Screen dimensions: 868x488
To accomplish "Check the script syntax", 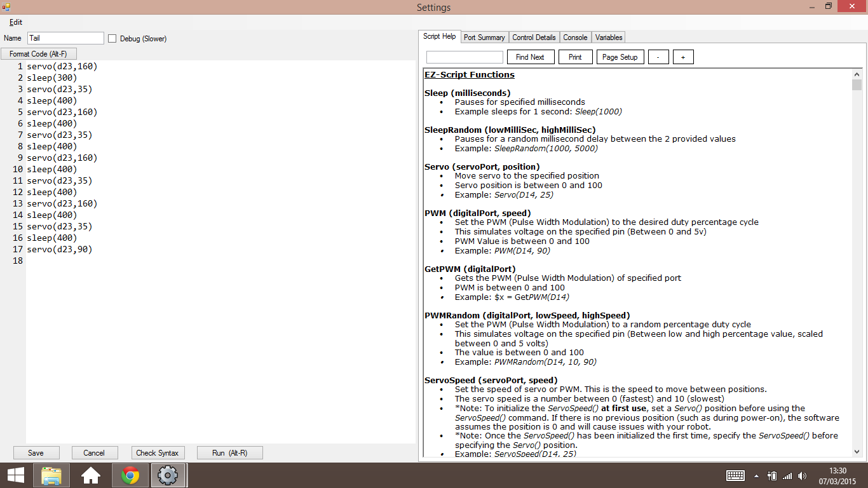I will click(x=158, y=452).
